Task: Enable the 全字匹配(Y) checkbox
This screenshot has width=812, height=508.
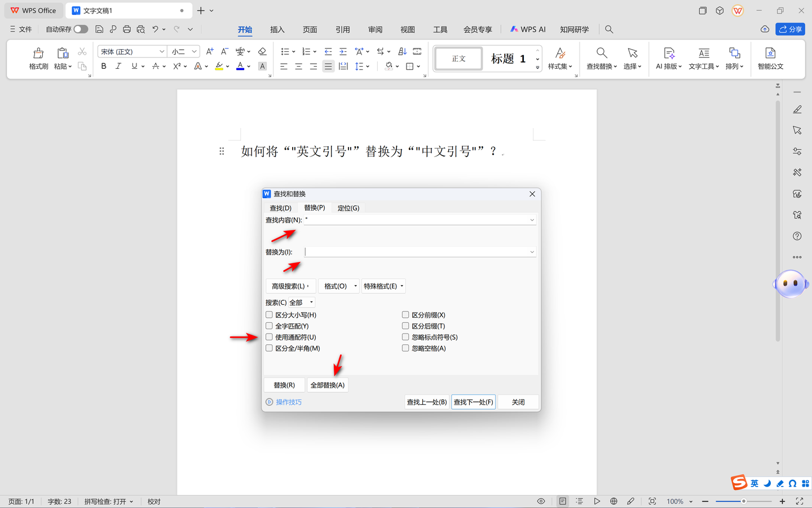Action: [269, 326]
